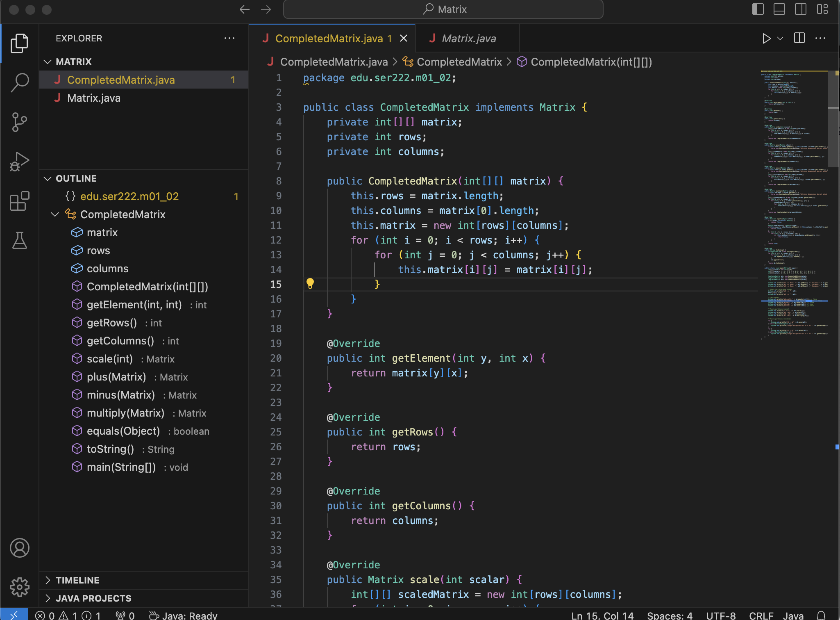Switch to the Matrix.java tab
This screenshot has width=840, height=620.
click(468, 39)
